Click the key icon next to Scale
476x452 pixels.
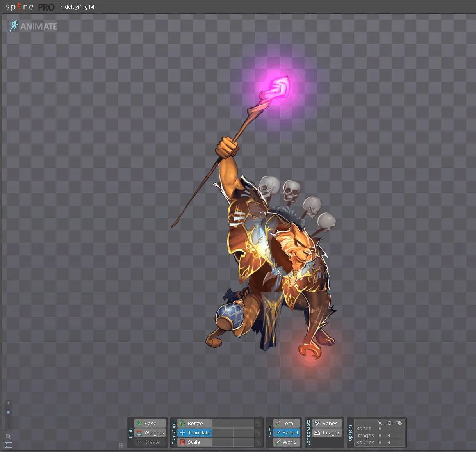coord(258,442)
